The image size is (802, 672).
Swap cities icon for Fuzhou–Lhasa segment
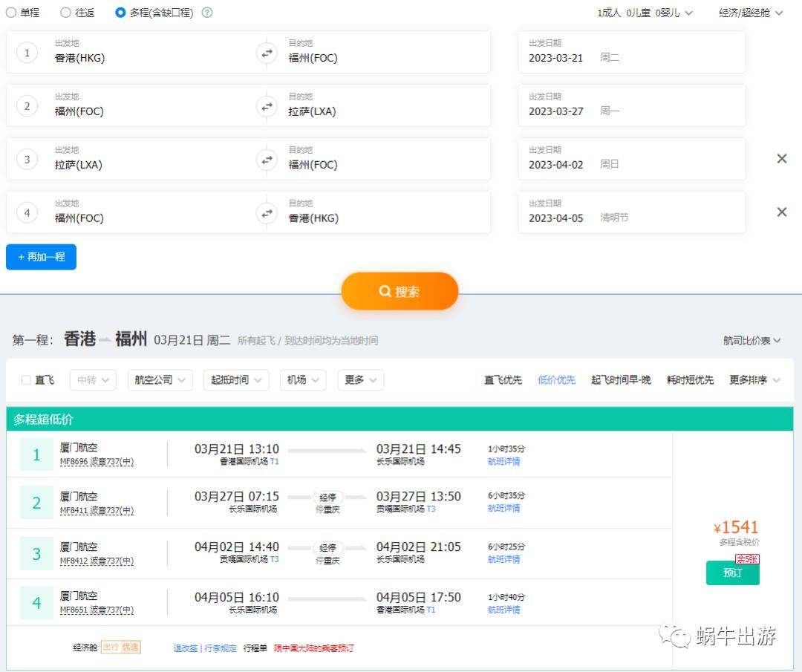click(266, 106)
